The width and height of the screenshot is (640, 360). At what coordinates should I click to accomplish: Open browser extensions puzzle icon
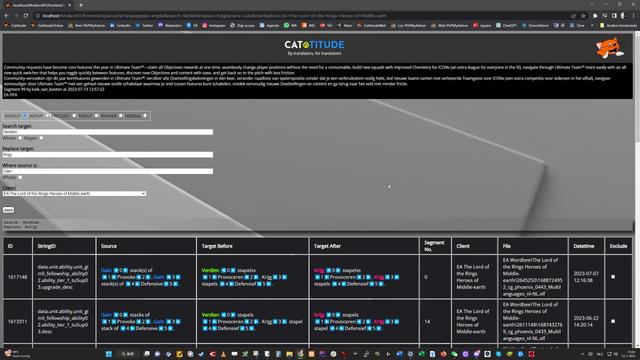point(595,16)
